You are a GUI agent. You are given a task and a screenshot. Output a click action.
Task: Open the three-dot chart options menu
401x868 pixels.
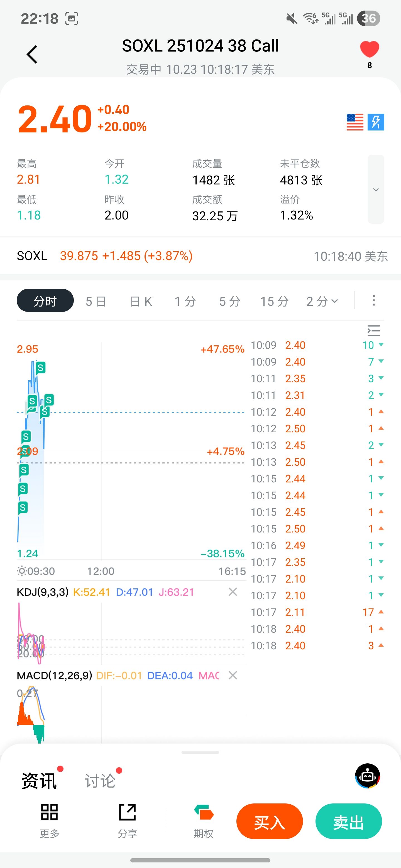pos(373,300)
